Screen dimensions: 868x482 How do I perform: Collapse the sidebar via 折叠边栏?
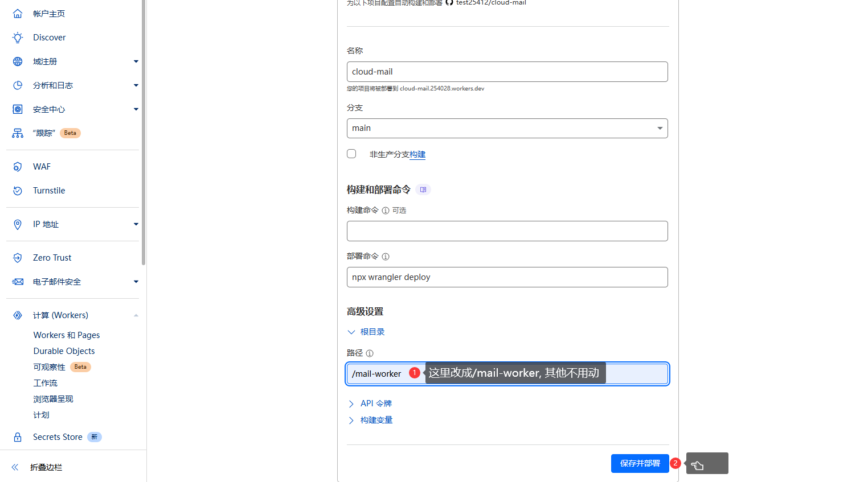pyautogui.click(x=46, y=467)
